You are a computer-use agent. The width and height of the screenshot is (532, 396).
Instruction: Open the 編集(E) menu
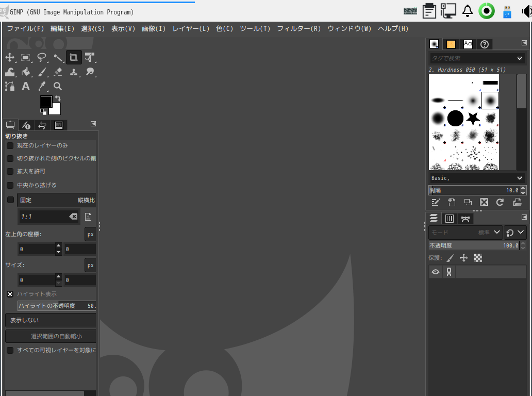(62, 28)
